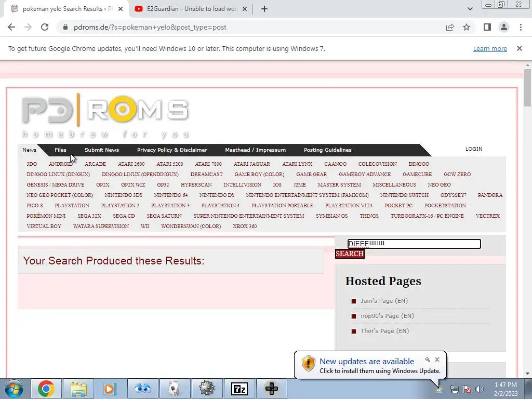Image resolution: width=532 pixels, height=399 pixels.
Task: Share this page from the address bar
Action: (x=450, y=27)
